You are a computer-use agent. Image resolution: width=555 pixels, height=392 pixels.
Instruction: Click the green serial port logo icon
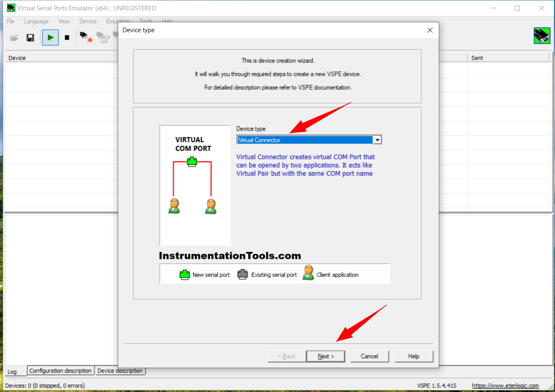click(x=542, y=36)
